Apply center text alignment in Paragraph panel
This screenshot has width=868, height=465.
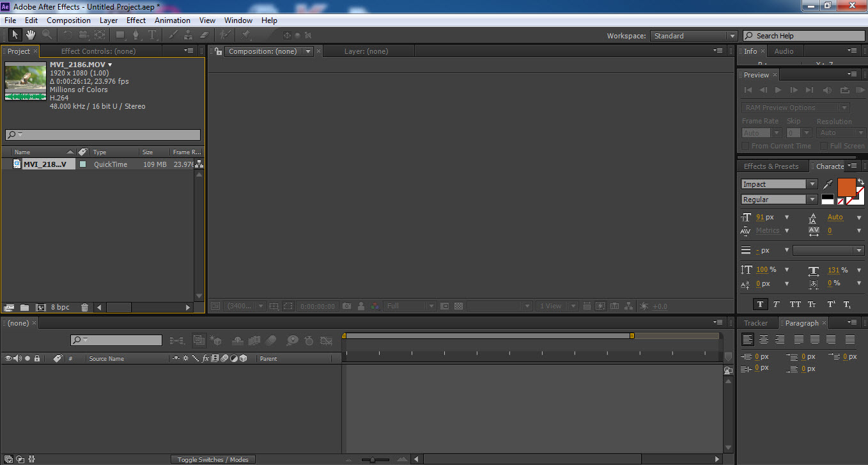pyautogui.click(x=763, y=340)
